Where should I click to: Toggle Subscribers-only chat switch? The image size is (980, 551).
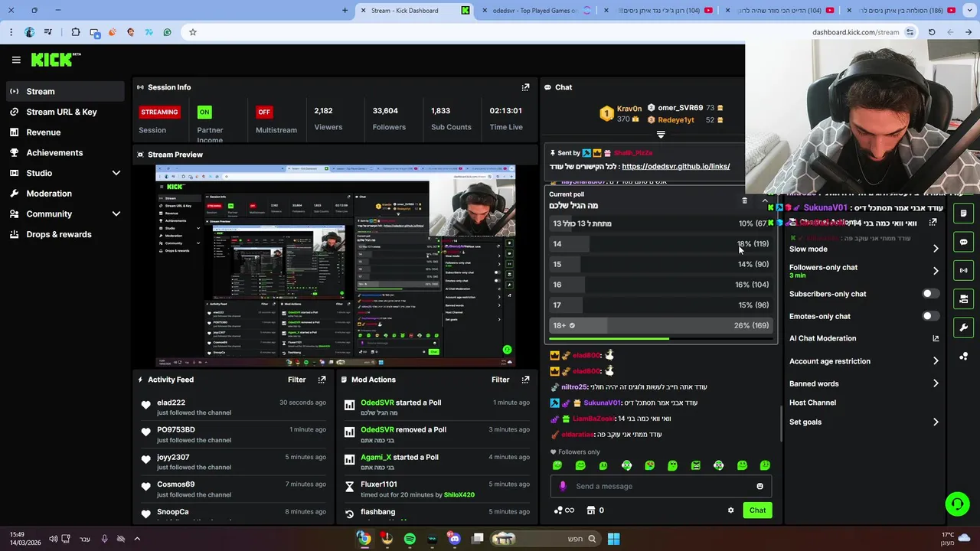930,294
